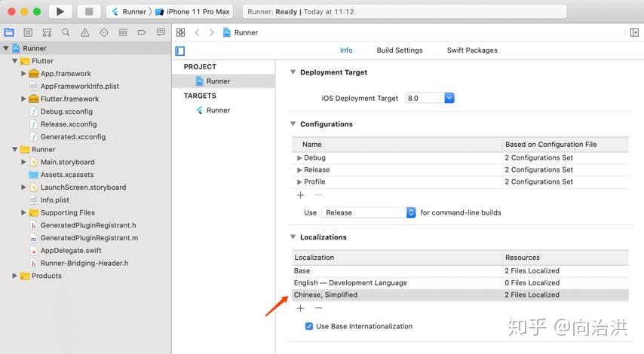Viewport: 644px width, 354px height.
Task: Open the Find navigator magnifier icon
Action: click(x=66, y=32)
